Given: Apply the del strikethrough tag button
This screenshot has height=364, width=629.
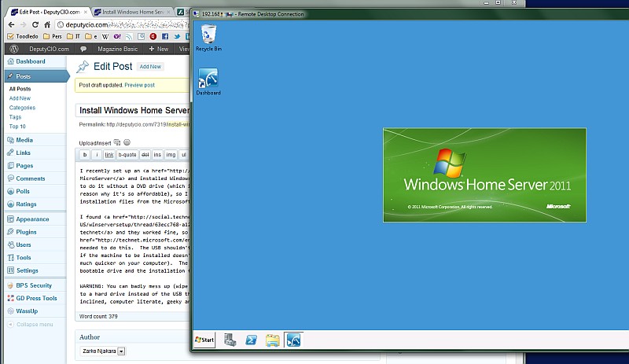Looking at the screenshot, I should click(145, 155).
